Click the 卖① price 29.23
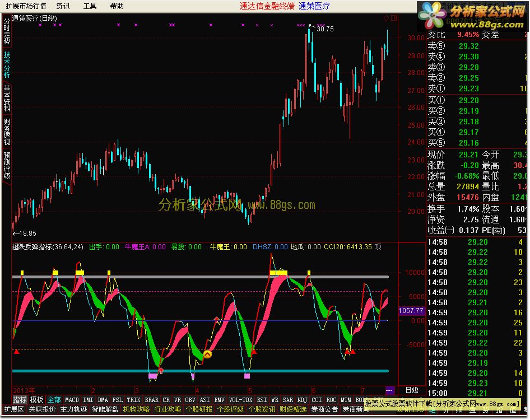Screen dimensions: 530x420 click(468, 88)
